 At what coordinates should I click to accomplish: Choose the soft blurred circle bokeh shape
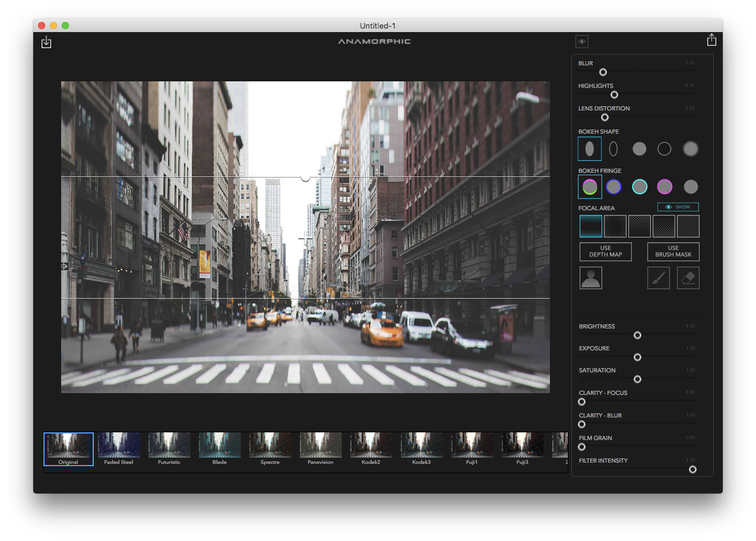click(690, 148)
